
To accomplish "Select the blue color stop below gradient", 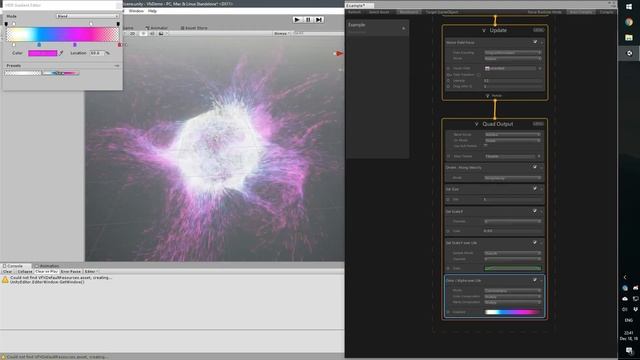I will (39, 44).
